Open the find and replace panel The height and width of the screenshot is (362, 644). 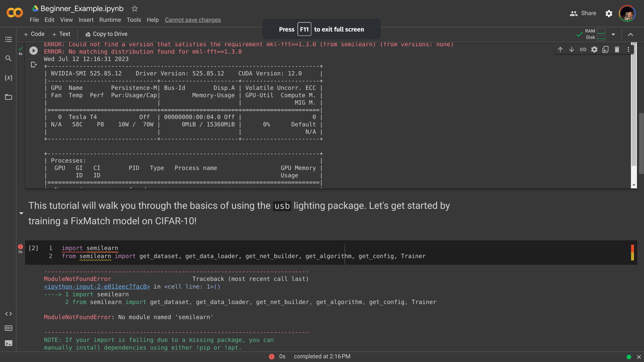[x=8, y=58]
